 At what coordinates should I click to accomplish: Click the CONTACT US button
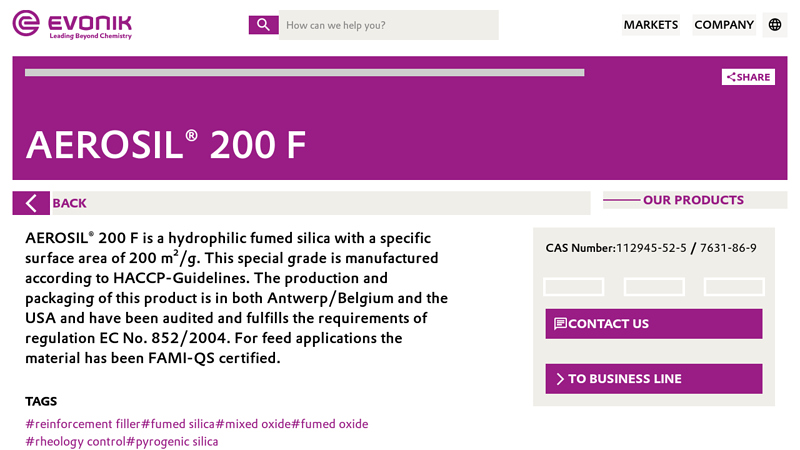tap(653, 324)
